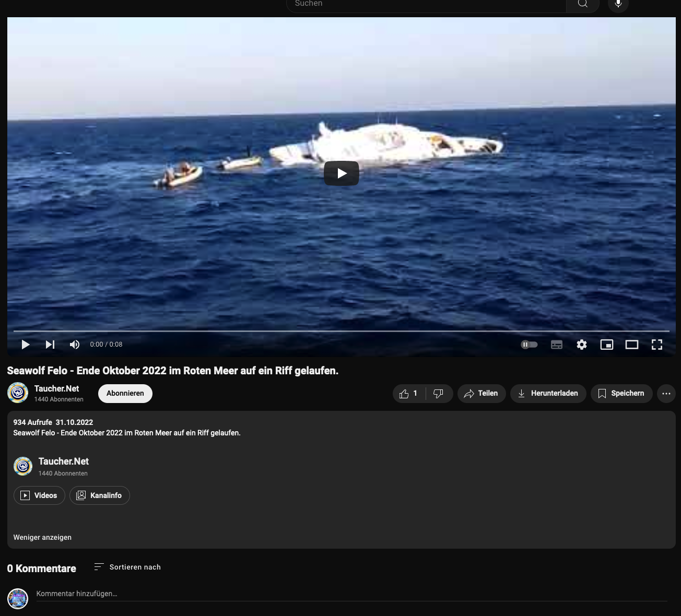The image size is (681, 616).
Task: Save video with Speichern
Action: coord(621,394)
